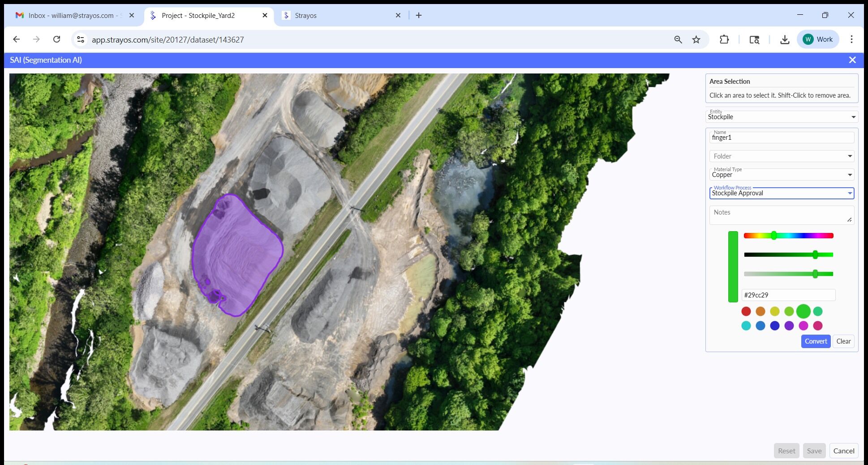Click the Convert button

[x=815, y=341]
